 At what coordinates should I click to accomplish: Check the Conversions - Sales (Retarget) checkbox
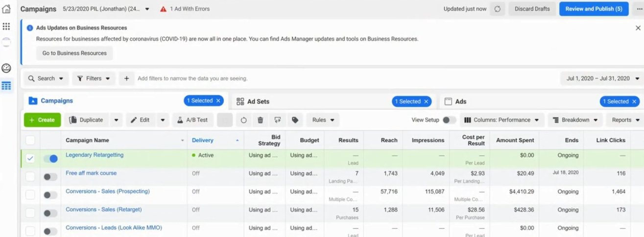point(30,213)
